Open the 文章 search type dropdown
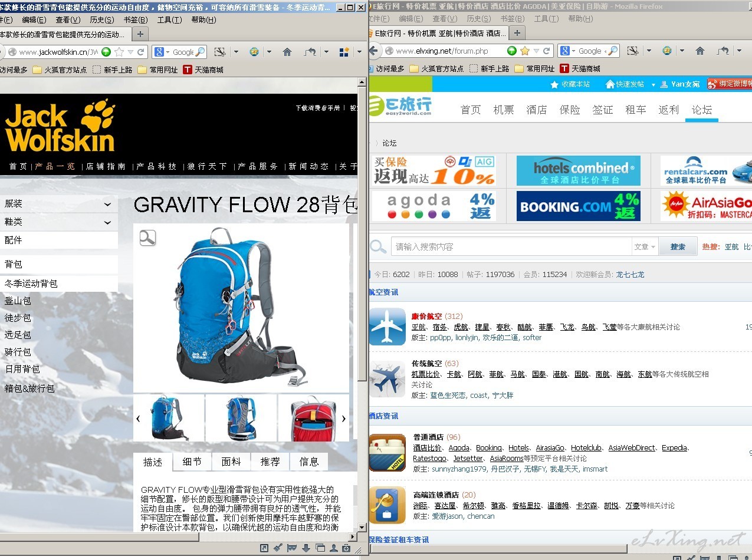 click(x=645, y=247)
